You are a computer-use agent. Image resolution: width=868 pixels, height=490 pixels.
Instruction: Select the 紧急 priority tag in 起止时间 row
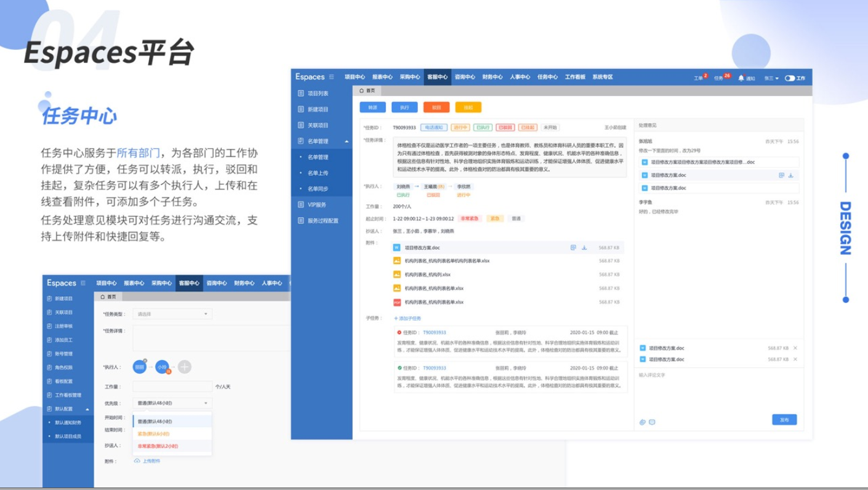(x=494, y=219)
